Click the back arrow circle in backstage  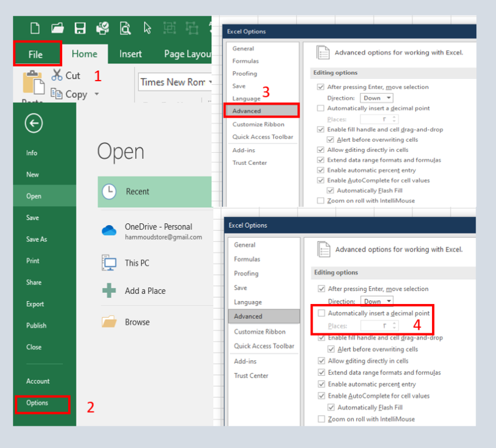click(34, 123)
